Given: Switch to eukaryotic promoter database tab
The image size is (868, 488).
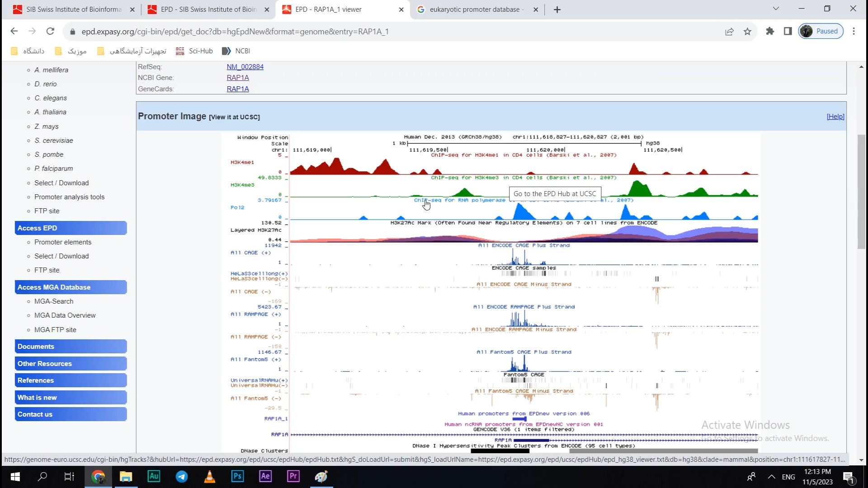Looking at the screenshot, I should tap(475, 9).
